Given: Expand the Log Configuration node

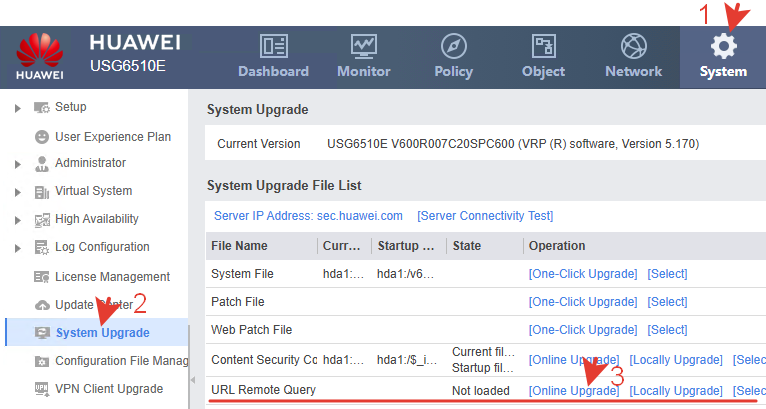Looking at the screenshot, I should (18, 248).
